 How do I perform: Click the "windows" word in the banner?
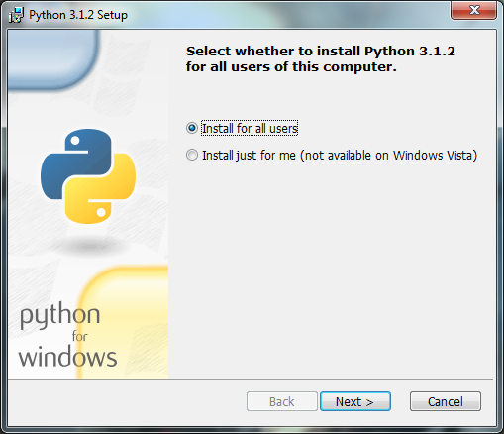click(x=67, y=358)
